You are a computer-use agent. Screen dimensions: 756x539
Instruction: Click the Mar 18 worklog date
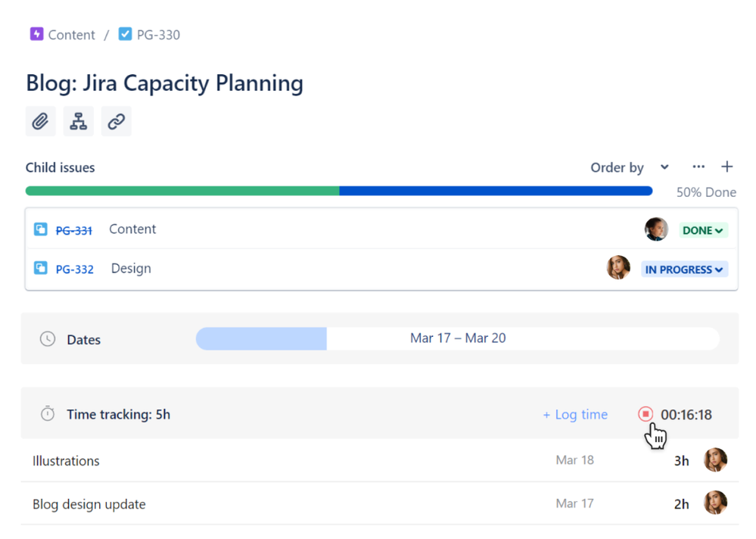(574, 460)
